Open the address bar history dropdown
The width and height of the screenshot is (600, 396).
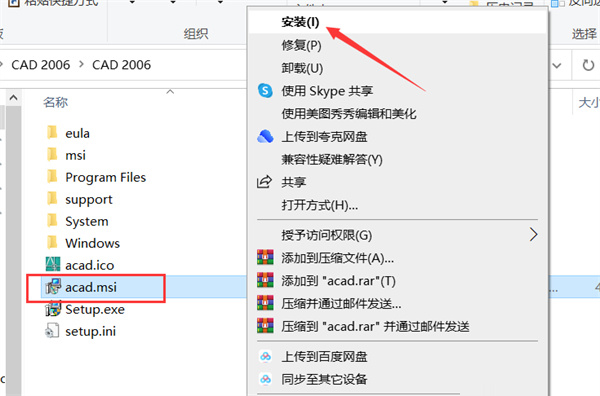click(x=557, y=65)
